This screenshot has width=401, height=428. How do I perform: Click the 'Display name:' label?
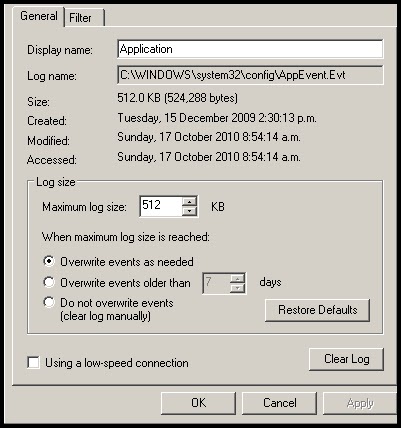coord(60,50)
